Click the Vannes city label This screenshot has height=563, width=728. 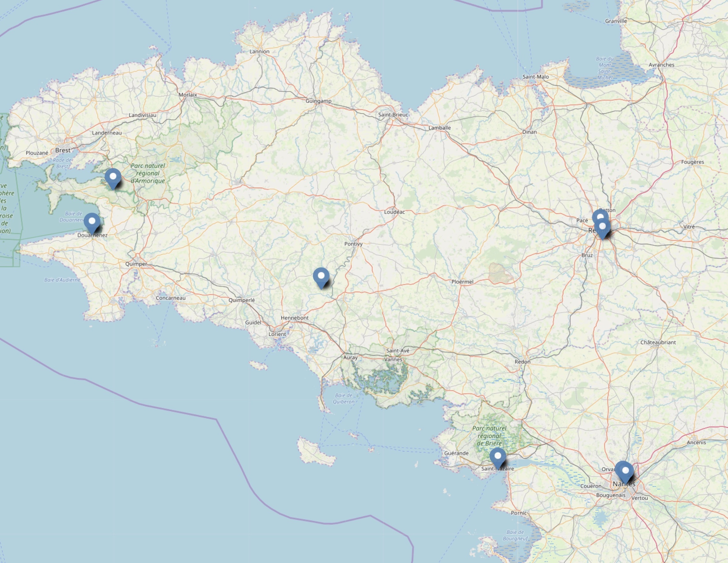(x=393, y=359)
